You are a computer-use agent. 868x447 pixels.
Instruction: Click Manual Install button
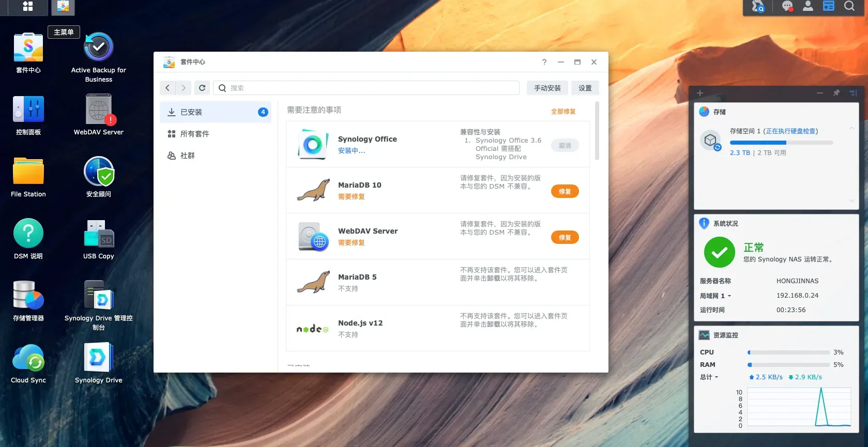point(547,88)
